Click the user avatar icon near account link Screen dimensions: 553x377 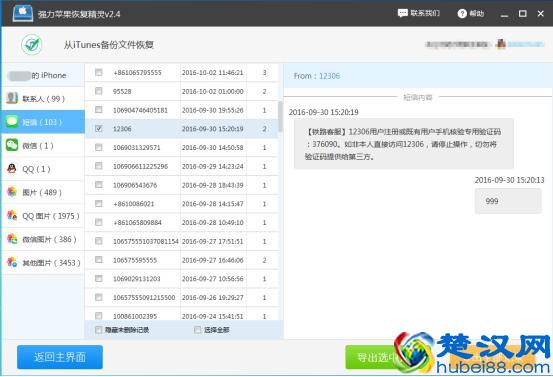click(501, 44)
